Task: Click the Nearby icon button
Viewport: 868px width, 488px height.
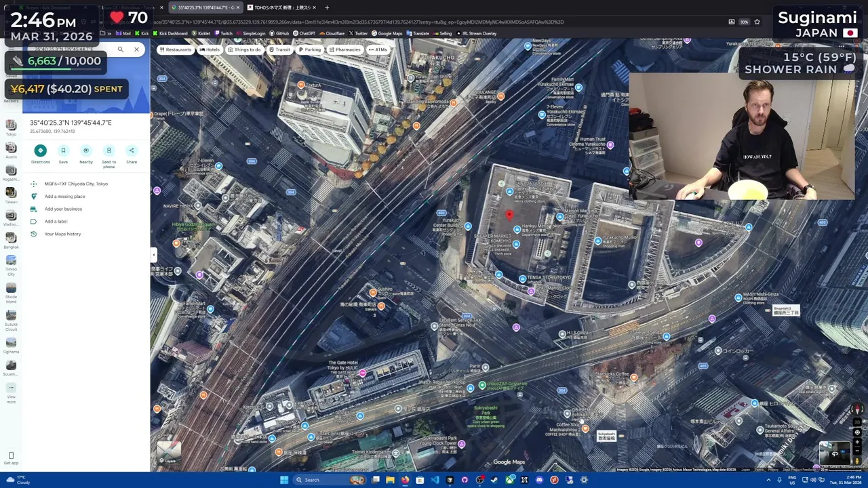Action: coord(86,150)
